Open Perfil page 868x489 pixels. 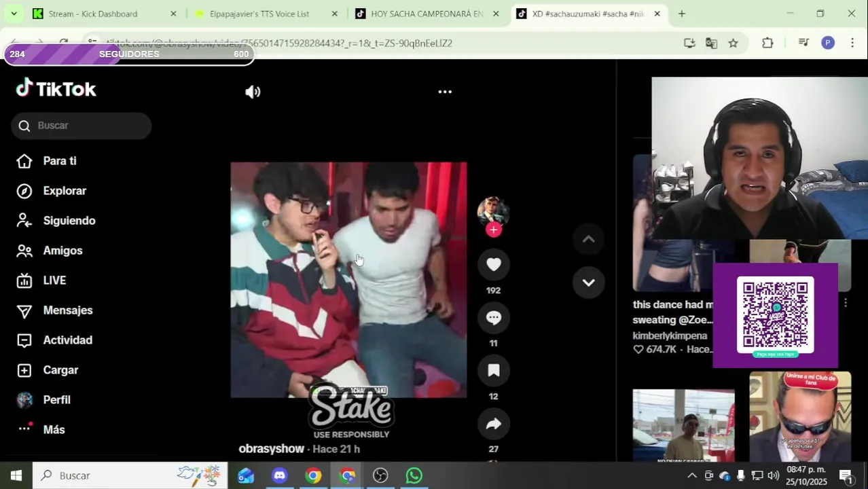tap(56, 400)
